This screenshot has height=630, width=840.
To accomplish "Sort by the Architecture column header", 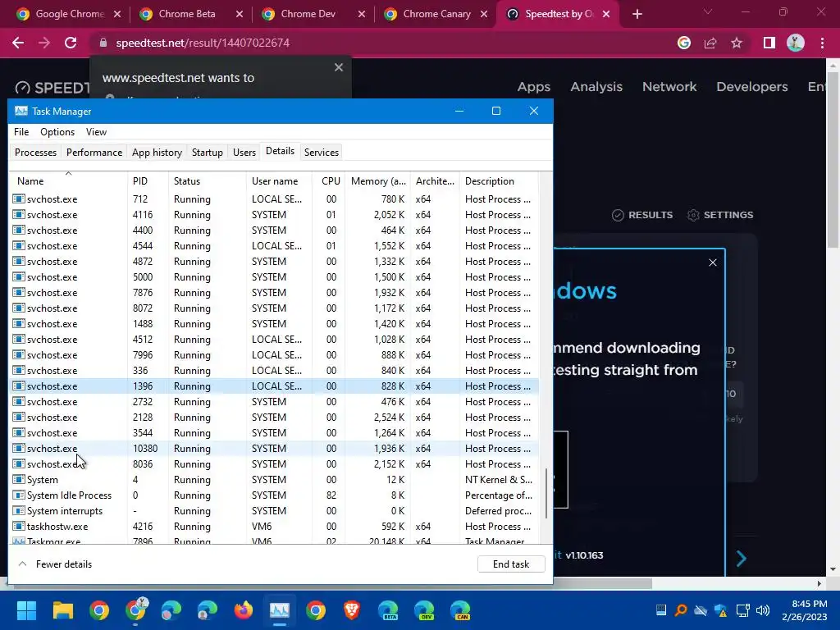I will click(435, 181).
